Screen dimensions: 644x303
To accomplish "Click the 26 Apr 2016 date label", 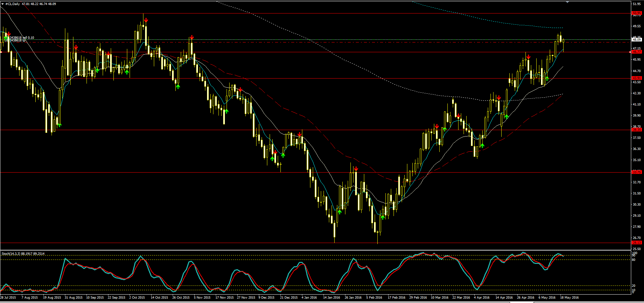I will [526, 298].
